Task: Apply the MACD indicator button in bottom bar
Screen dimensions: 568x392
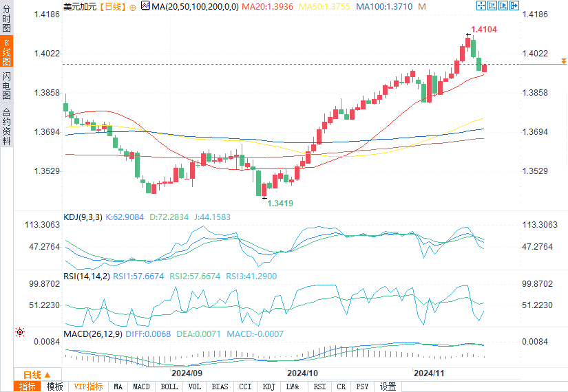Action: 141,386
